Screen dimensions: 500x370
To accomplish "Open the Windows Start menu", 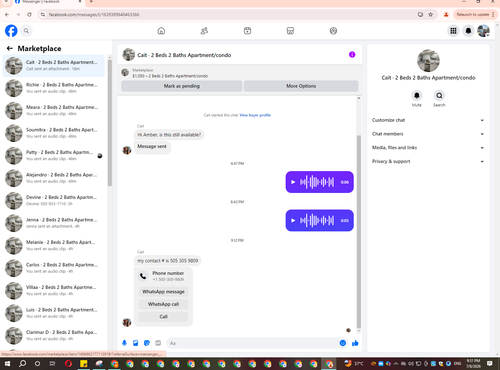I will [x=7, y=363].
